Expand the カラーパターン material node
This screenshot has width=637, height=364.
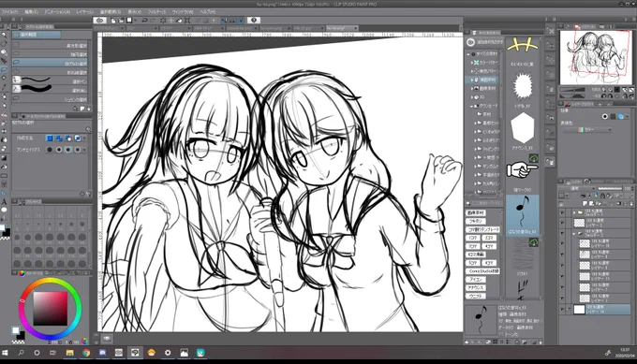[x=471, y=63]
